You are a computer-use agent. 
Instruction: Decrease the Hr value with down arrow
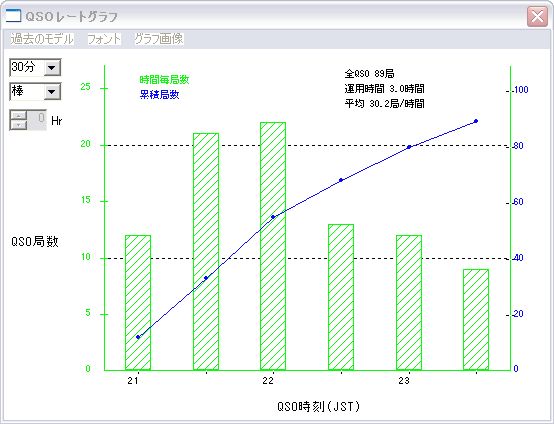(x=19, y=124)
